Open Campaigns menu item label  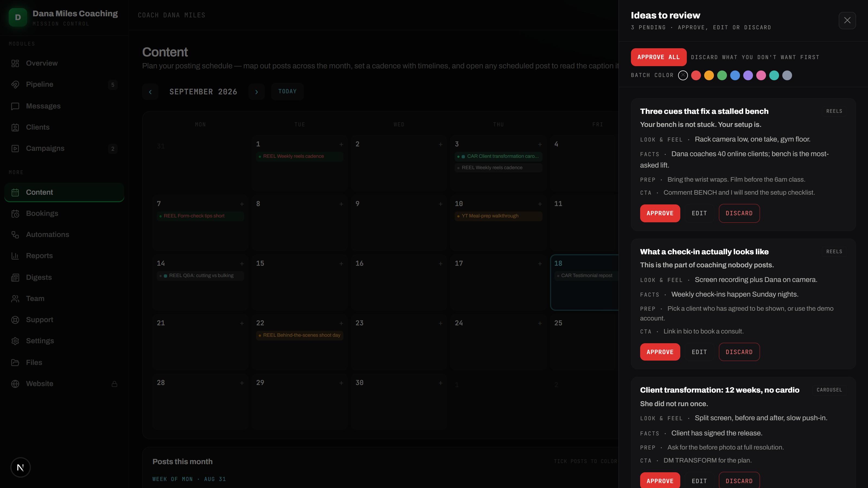45,149
